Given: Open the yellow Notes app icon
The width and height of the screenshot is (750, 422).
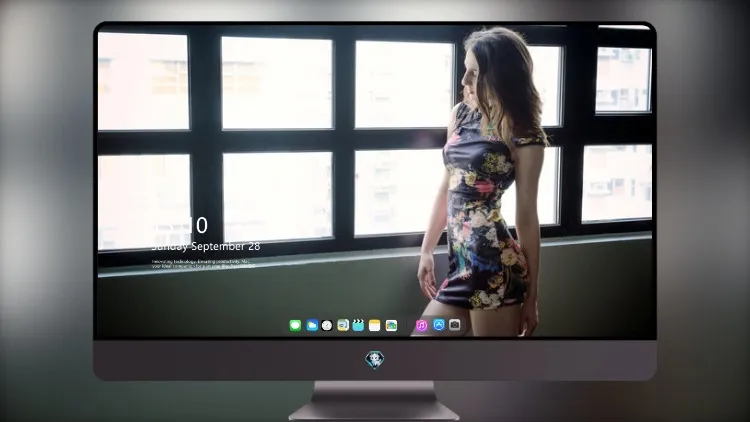Looking at the screenshot, I should 375,325.
